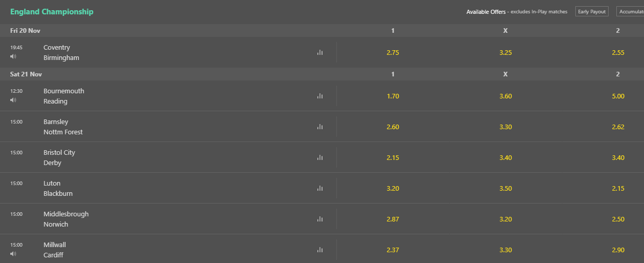Click the Early Payout offer button

[x=592, y=11]
